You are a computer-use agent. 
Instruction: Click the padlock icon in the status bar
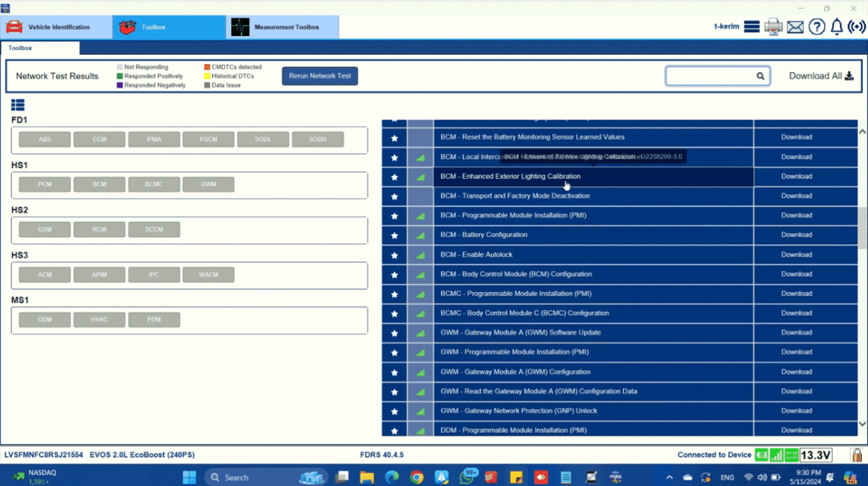point(857,455)
